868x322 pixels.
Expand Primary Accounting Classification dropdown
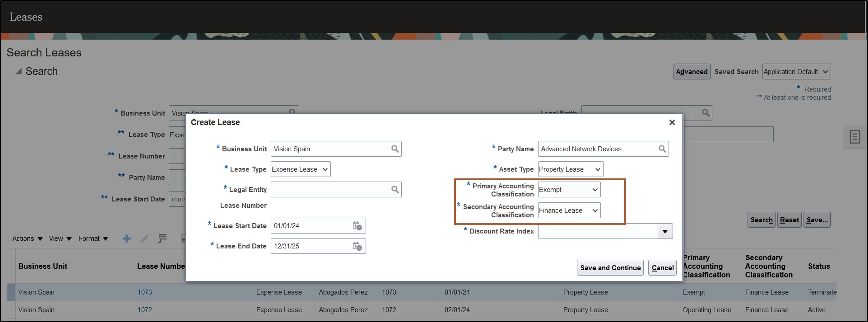(x=569, y=190)
